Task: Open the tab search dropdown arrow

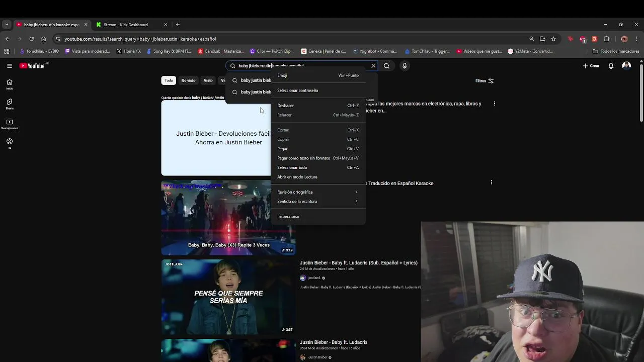Action: point(7,25)
